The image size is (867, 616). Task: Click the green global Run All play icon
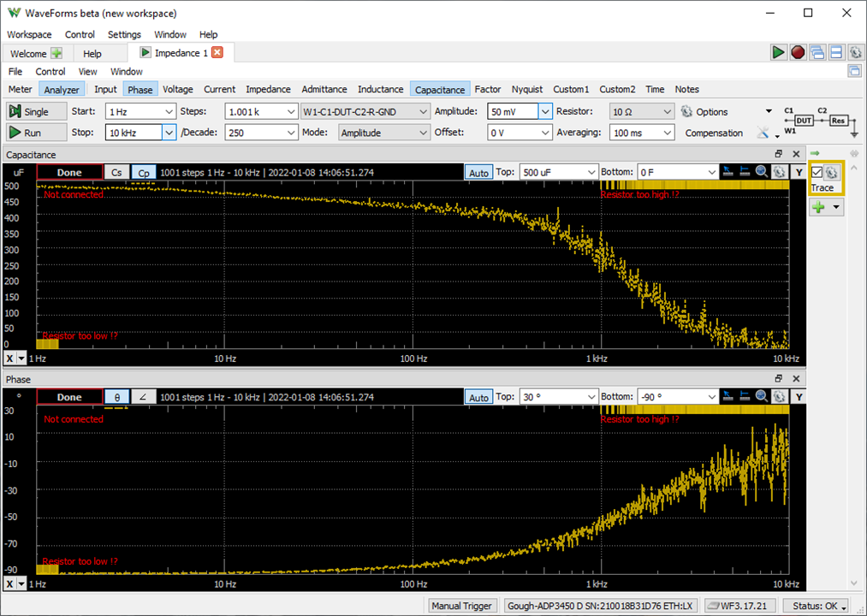click(778, 52)
